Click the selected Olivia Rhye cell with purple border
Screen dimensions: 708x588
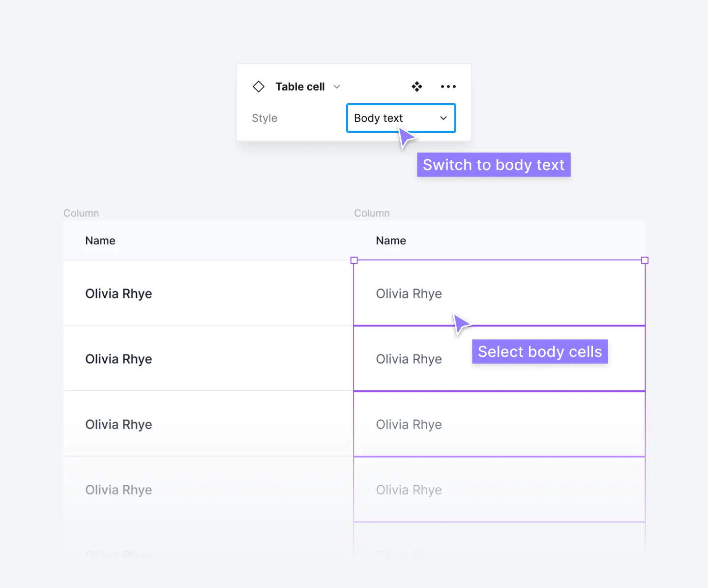click(499, 294)
